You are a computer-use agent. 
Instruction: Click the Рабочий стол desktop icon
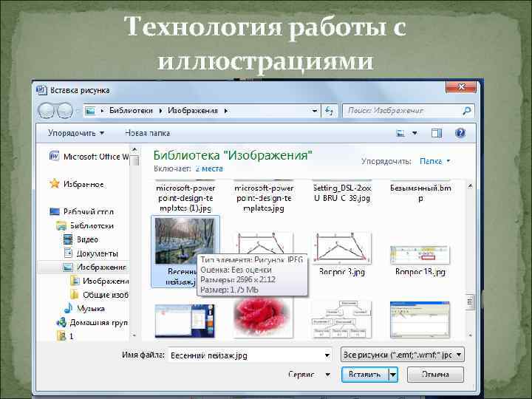[x=55, y=212]
